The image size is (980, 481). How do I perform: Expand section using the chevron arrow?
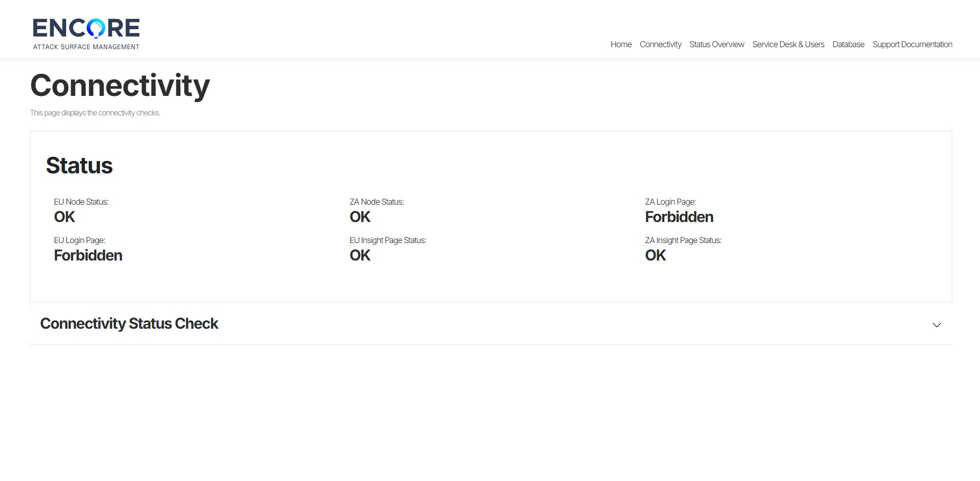click(x=936, y=325)
